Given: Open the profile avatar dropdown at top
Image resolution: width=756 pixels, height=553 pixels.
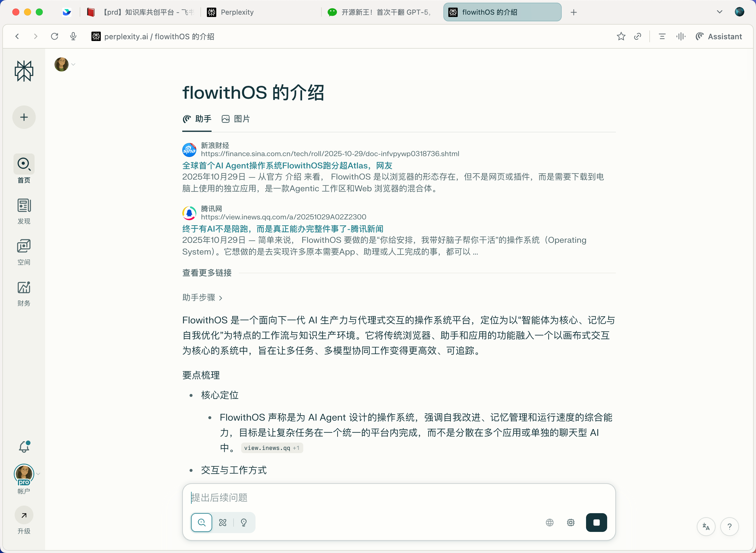Looking at the screenshot, I should point(65,64).
